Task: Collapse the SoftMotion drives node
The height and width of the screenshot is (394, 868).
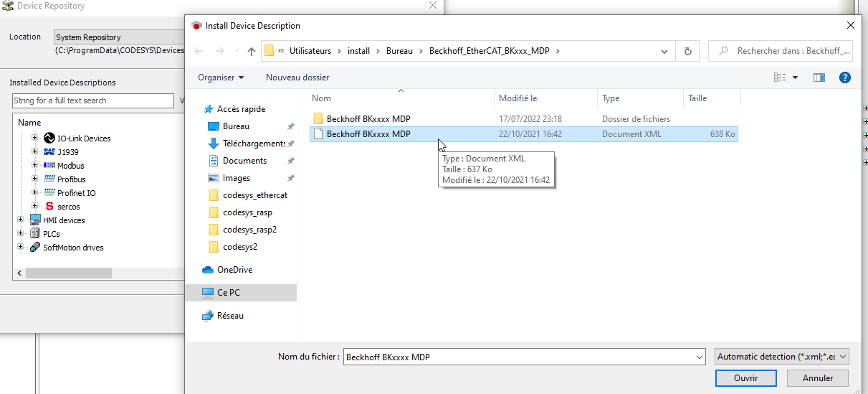Action: pos(21,247)
